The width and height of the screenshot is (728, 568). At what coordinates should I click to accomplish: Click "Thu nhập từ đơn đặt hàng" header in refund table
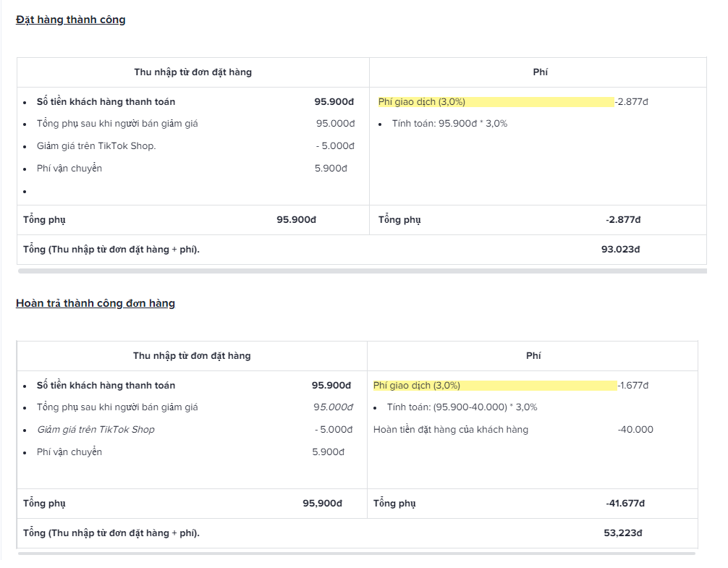(192, 355)
